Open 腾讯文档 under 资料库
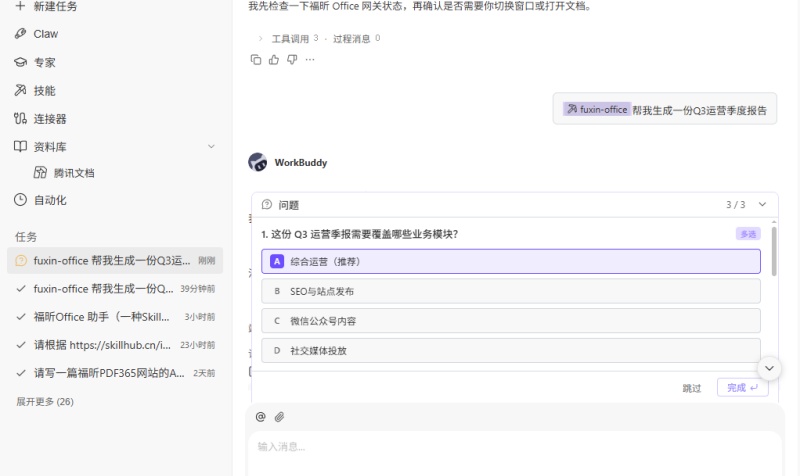800x476 pixels. click(74, 173)
